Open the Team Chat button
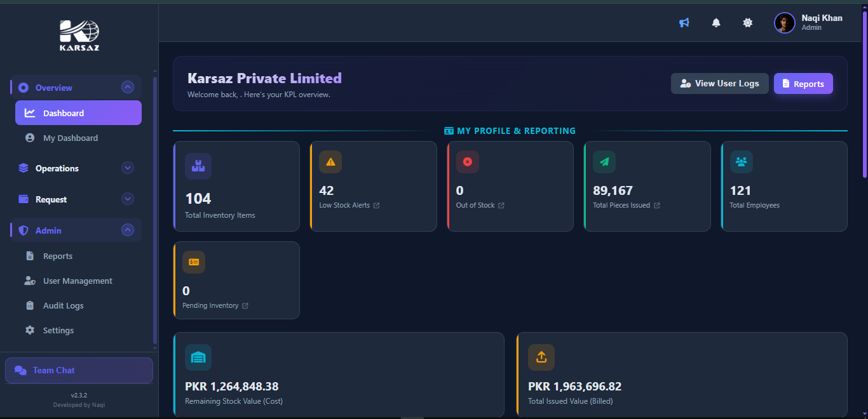Image resolution: width=868 pixels, height=419 pixels. tap(79, 371)
